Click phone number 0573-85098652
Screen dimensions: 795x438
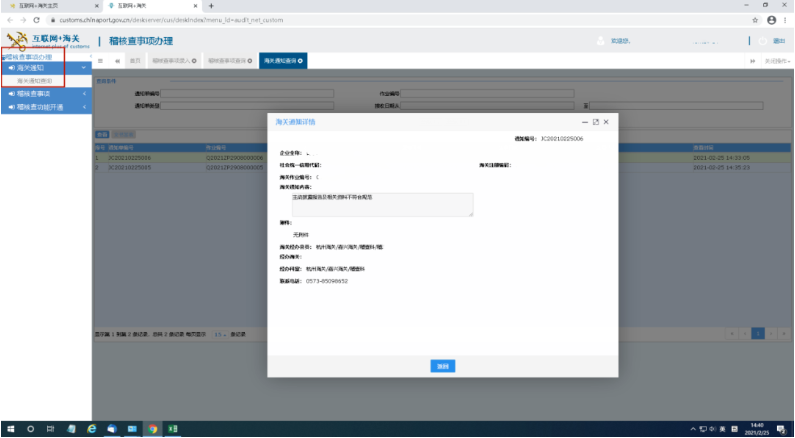pos(327,281)
